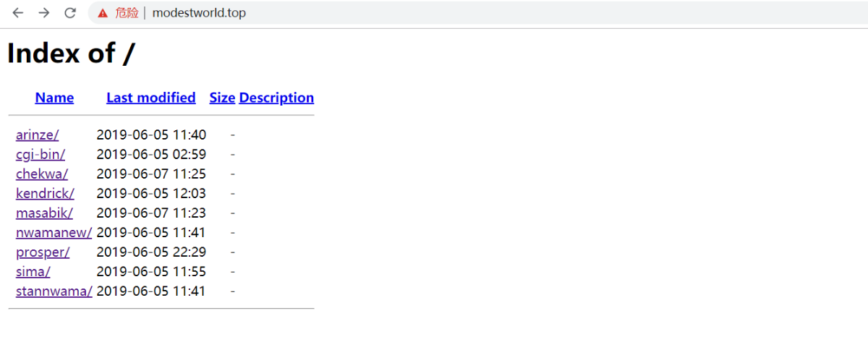The height and width of the screenshot is (342, 868).
Task: Open the stannwama/ folder link
Action: click(x=54, y=291)
